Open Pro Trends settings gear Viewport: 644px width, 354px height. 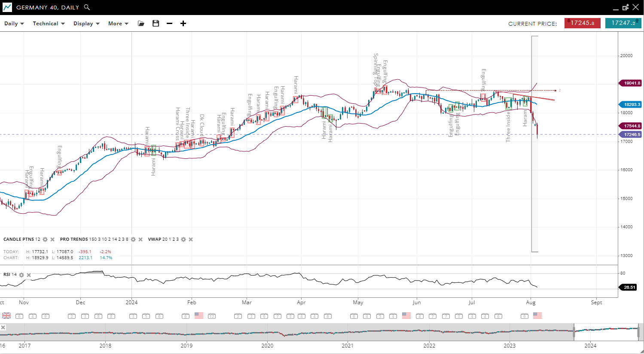pyautogui.click(x=133, y=239)
